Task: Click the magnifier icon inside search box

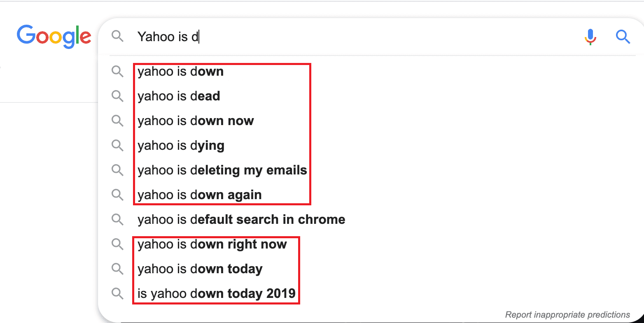Action: click(x=118, y=37)
